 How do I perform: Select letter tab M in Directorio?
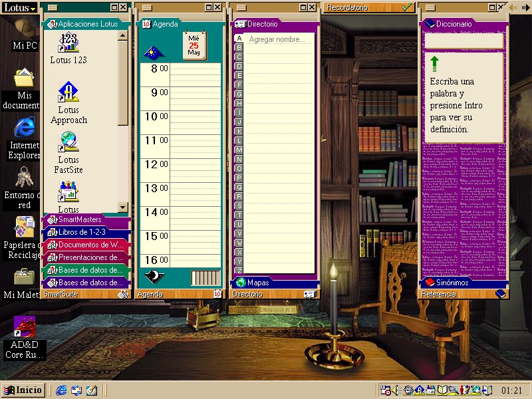pyautogui.click(x=239, y=150)
